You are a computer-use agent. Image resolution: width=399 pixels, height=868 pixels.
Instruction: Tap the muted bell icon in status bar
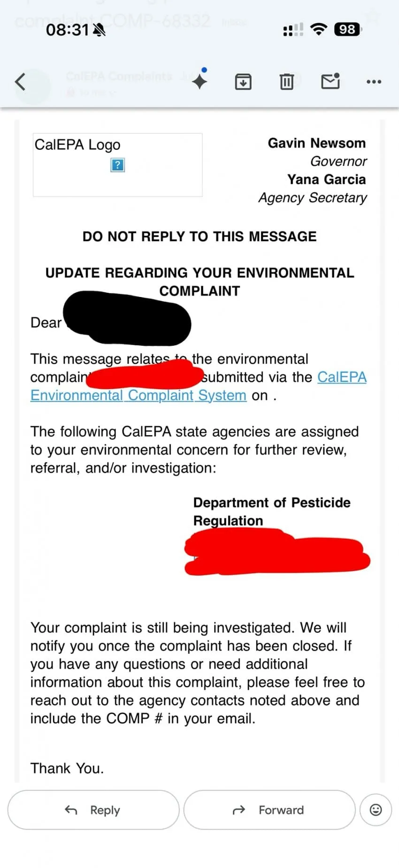point(99,30)
